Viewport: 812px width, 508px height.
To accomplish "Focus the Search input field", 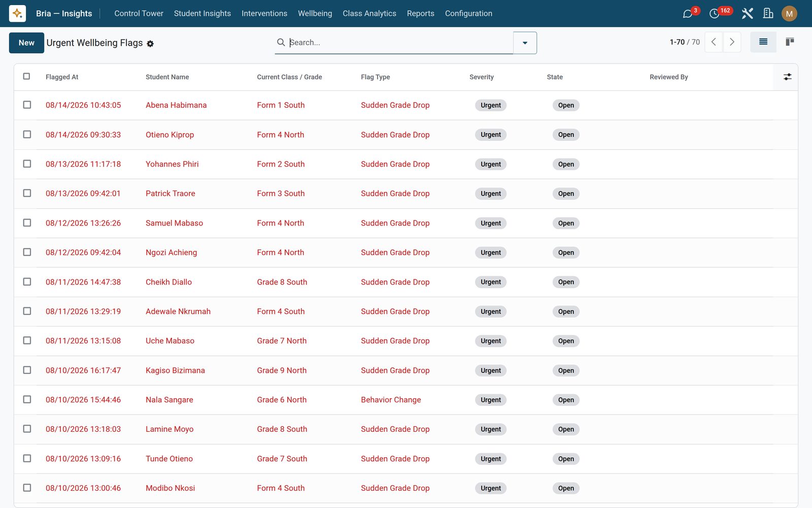I will point(399,43).
